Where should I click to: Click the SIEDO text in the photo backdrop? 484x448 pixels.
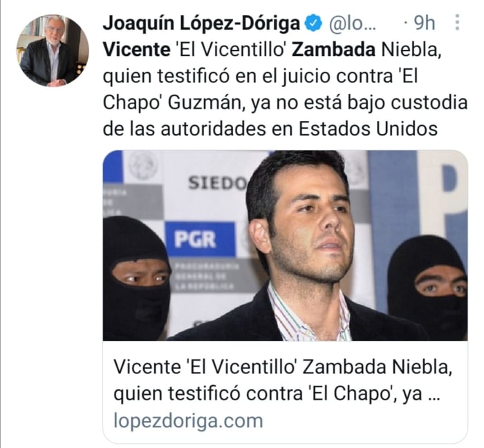pyautogui.click(x=217, y=183)
